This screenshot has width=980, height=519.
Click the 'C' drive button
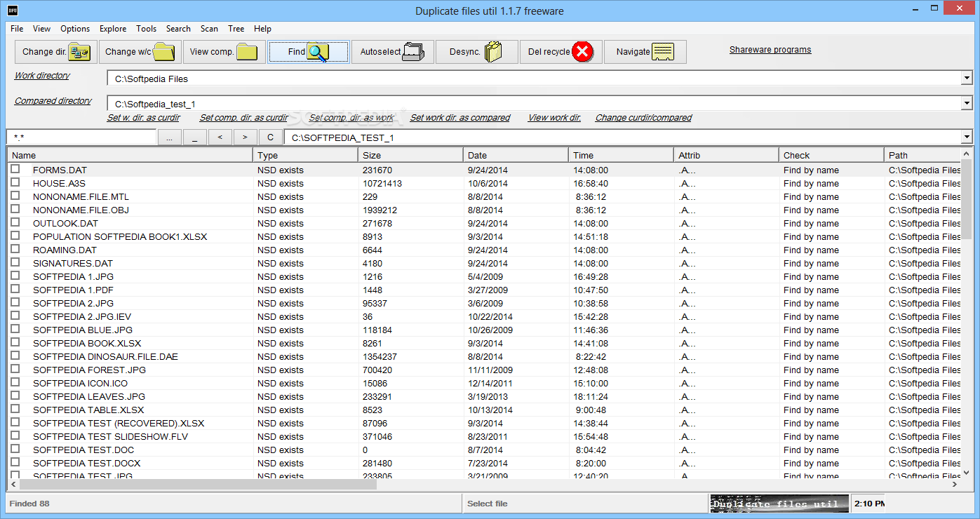(270, 137)
